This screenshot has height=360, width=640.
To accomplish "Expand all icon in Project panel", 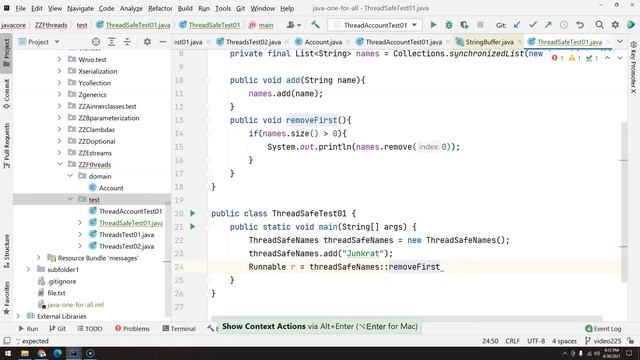I will (111, 42).
